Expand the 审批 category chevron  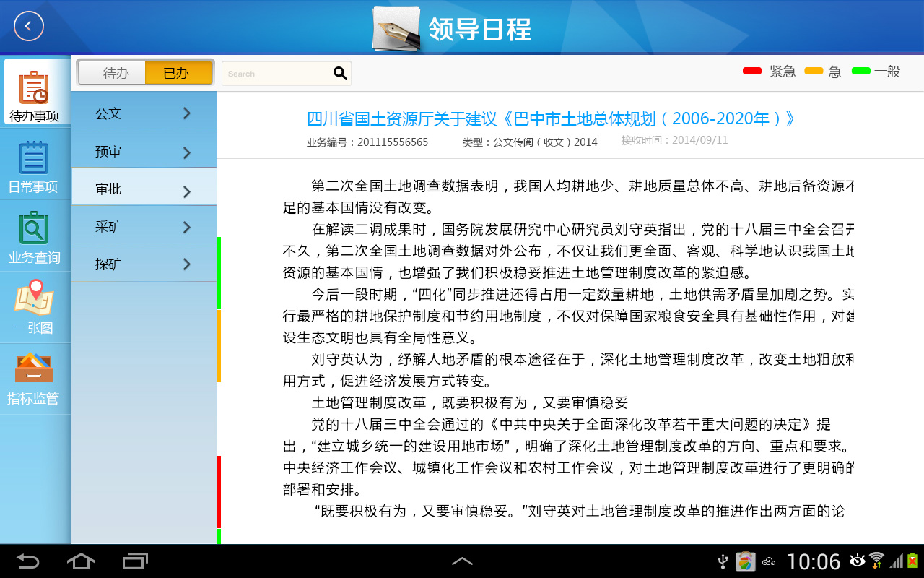pyautogui.click(x=187, y=191)
